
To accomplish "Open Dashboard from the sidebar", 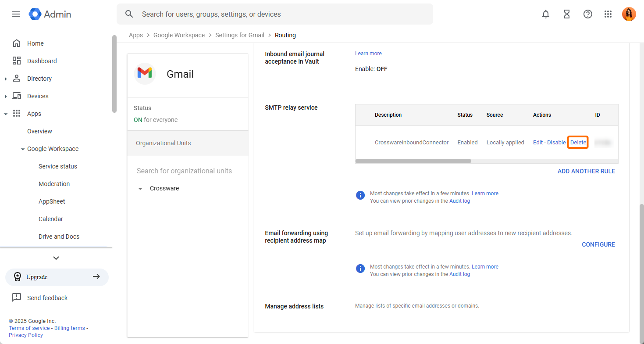I will pos(42,61).
